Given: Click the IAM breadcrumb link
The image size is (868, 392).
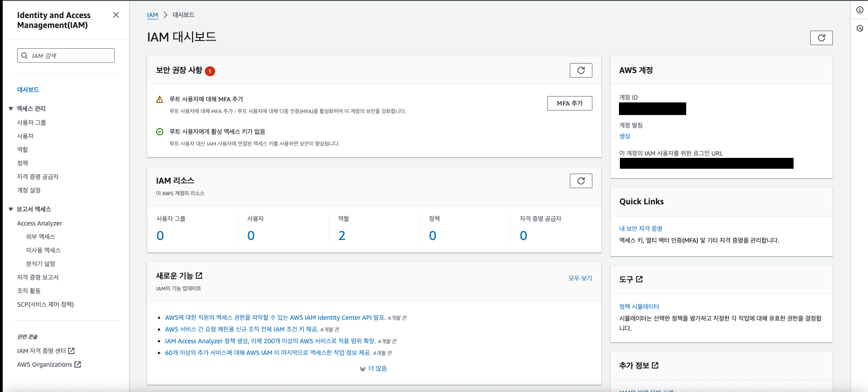Looking at the screenshot, I should click(152, 15).
